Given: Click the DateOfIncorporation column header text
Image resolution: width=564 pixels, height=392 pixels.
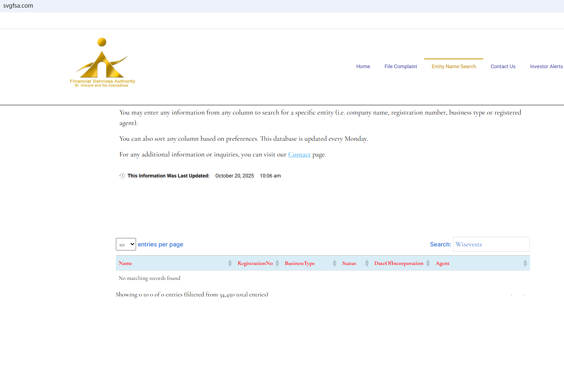Looking at the screenshot, I should click(x=399, y=263).
